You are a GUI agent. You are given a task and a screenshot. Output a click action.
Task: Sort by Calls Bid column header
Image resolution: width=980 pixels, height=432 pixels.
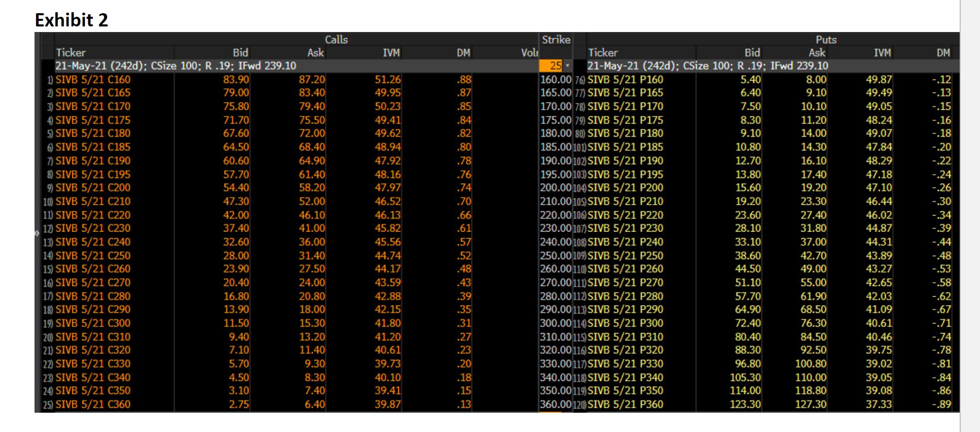(x=240, y=52)
